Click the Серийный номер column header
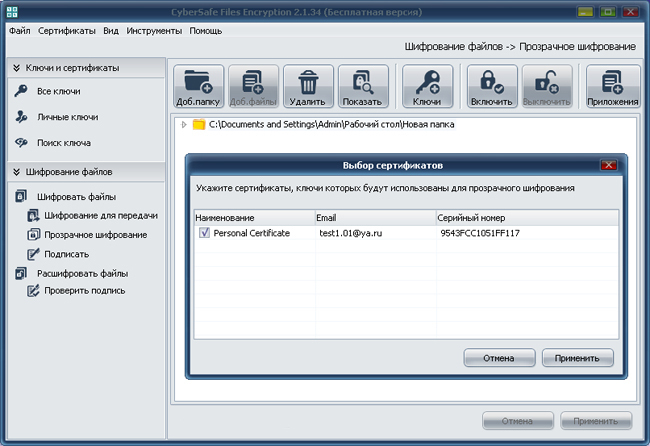The width and height of the screenshot is (650, 446). tap(527, 218)
